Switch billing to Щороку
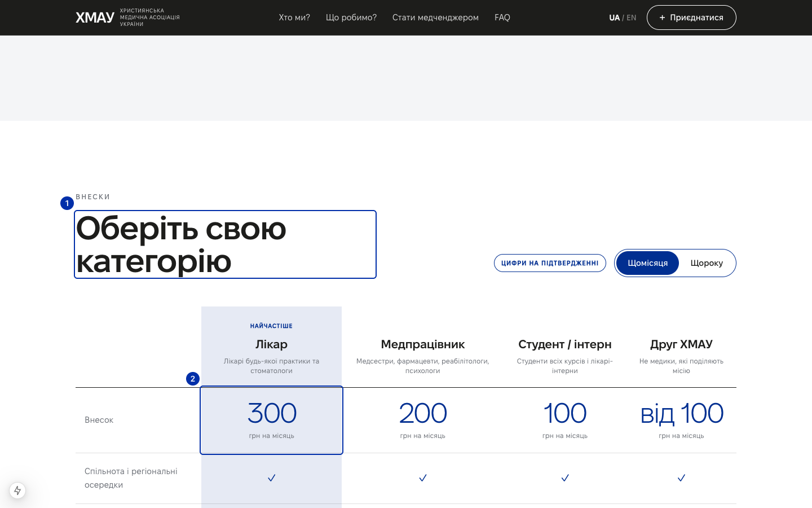This screenshot has width=812, height=508. click(707, 263)
